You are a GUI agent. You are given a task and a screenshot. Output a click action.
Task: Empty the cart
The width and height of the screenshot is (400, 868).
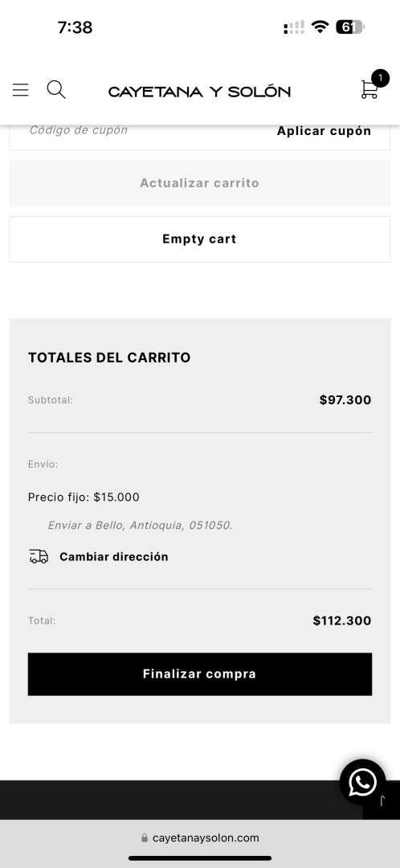click(200, 240)
